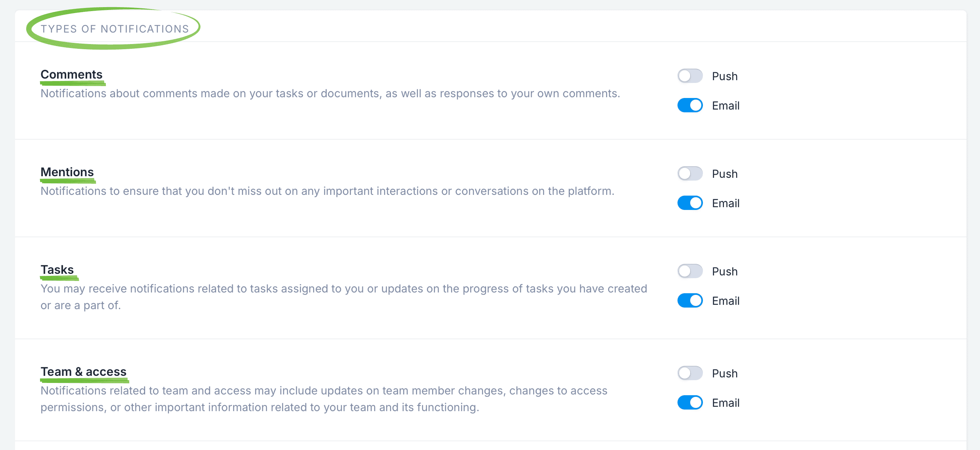Click the Email label in Tasks row

[725, 301]
